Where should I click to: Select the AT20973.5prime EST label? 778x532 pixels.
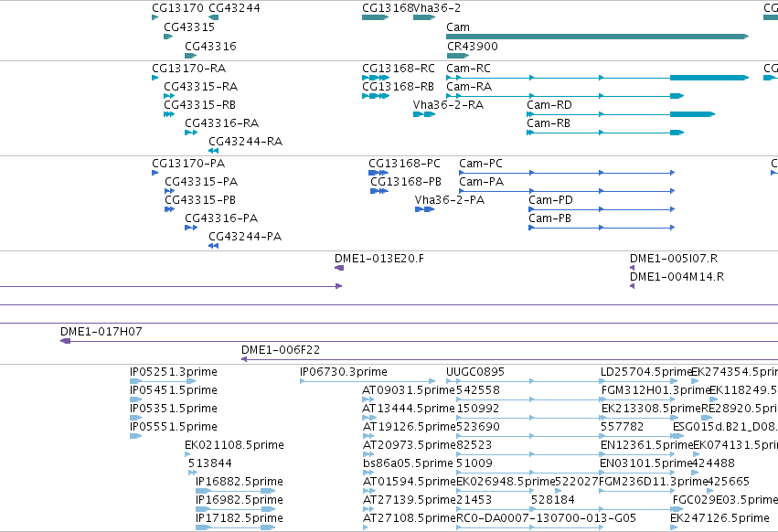coord(409,445)
